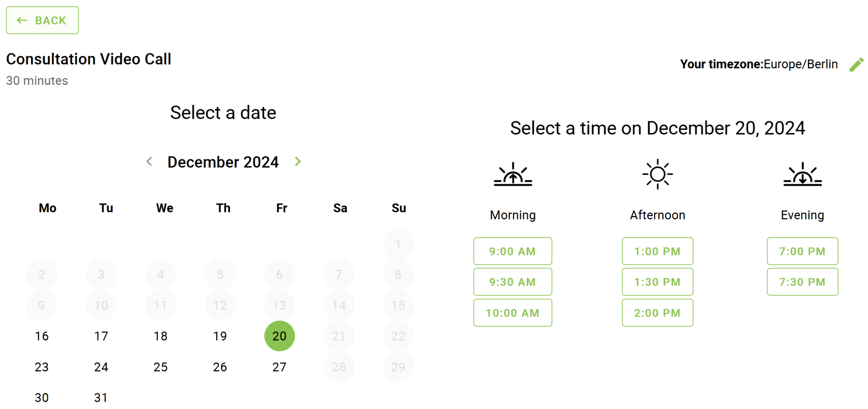Image resolution: width=868 pixels, height=409 pixels.
Task: Select the 9:00 AM time slot
Action: coord(512,251)
